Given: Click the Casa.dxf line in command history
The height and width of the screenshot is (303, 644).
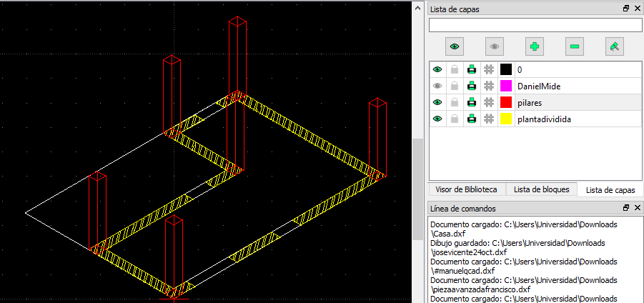Looking at the screenshot, I should click(524, 229).
